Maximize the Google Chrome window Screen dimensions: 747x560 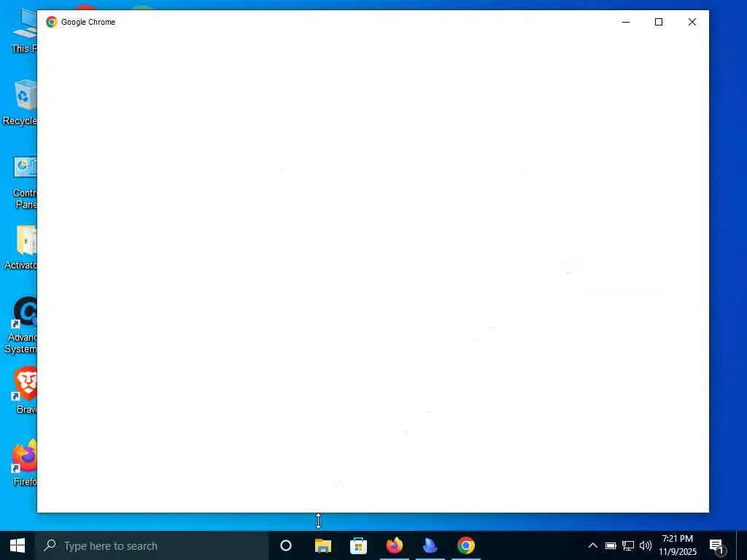click(659, 22)
